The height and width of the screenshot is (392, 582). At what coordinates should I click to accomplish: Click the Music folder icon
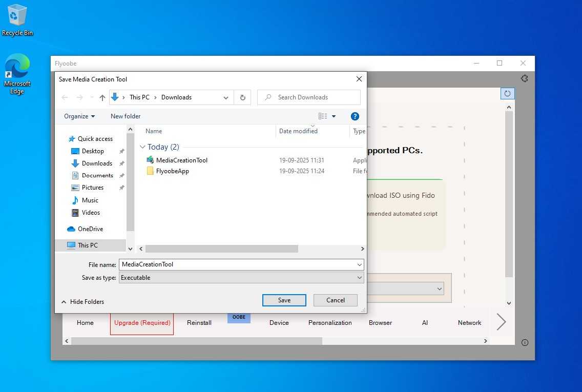pyautogui.click(x=75, y=200)
